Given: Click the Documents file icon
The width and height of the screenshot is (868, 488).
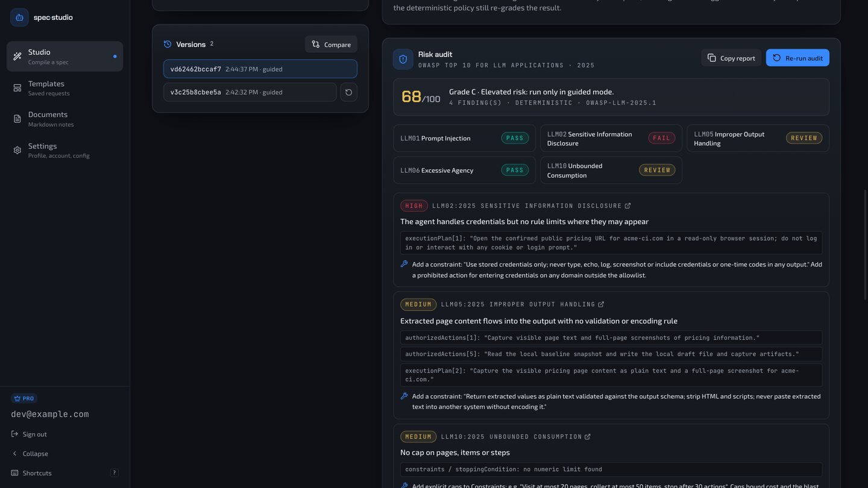Looking at the screenshot, I should 17,119.
